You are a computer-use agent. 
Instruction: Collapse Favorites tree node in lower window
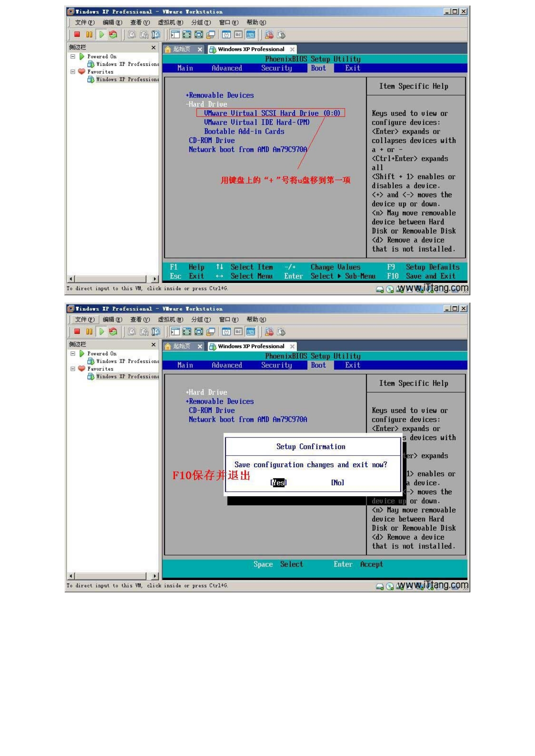[x=73, y=369]
